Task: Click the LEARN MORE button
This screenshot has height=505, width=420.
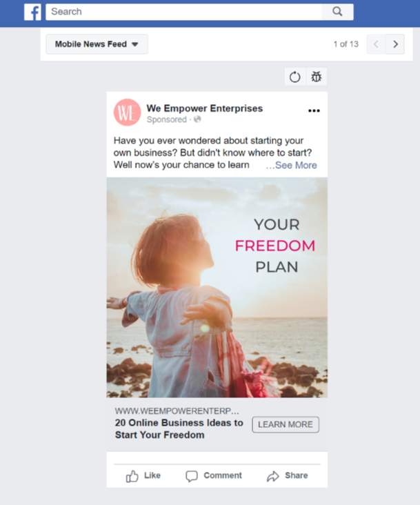Action: coord(286,424)
